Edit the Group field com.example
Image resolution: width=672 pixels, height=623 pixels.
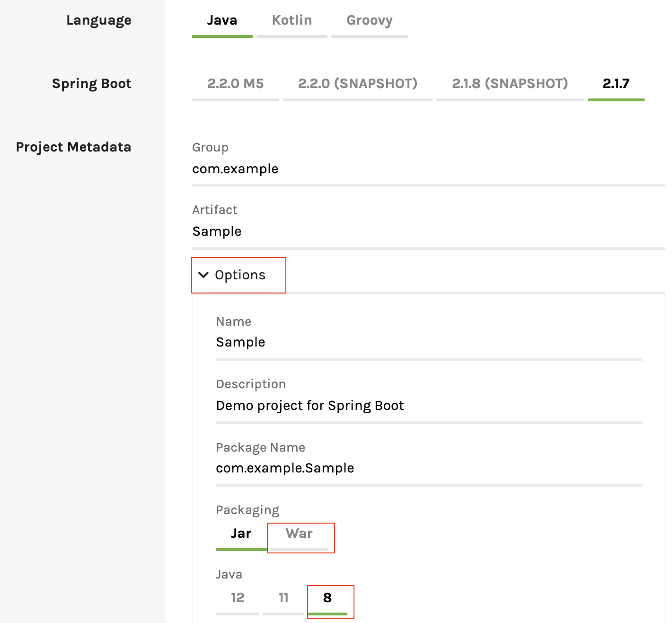pos(428,169)
